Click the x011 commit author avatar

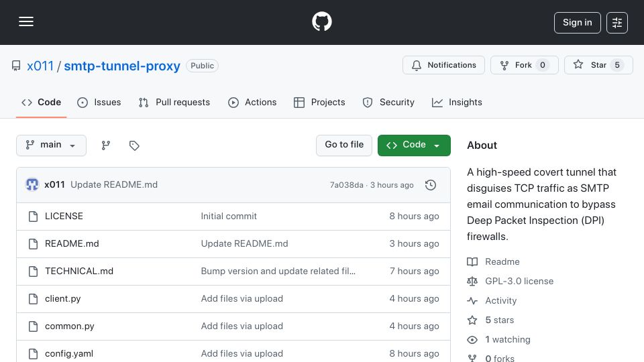point(32,185)
